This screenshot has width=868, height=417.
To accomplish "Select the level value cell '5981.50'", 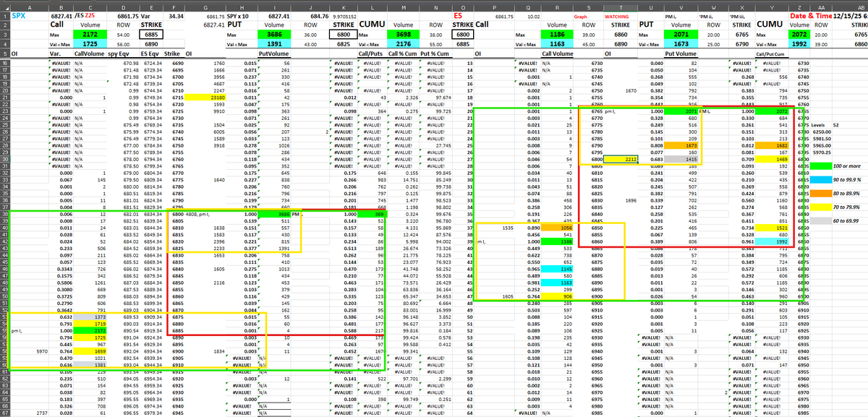I will tap(821, 139).
